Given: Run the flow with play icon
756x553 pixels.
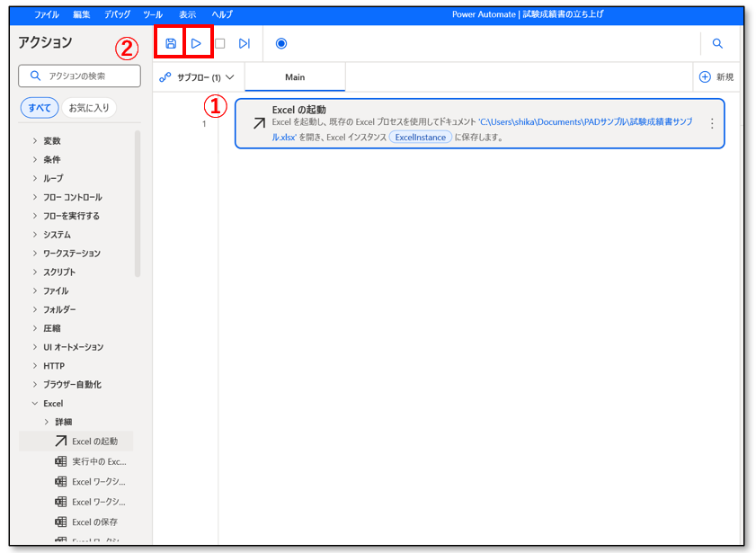Looking at the screenshot, I should [196, 43].
